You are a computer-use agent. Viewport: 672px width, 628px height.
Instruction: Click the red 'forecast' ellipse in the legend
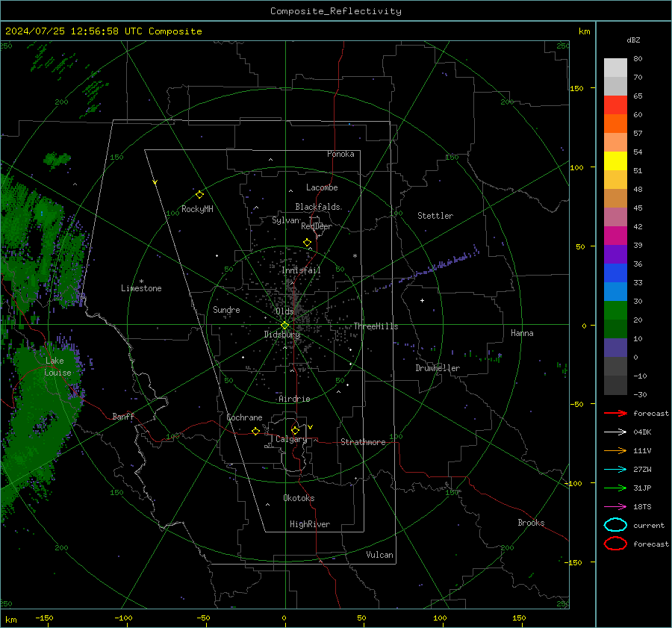pos(615,544)
